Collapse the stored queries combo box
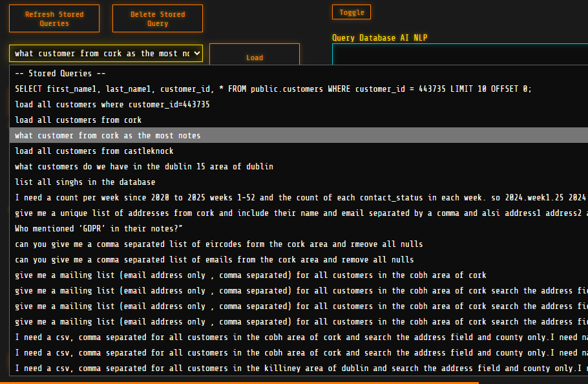 [x=106, y=54]
